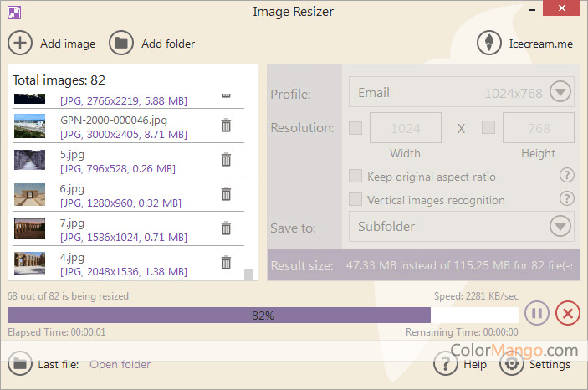Delete 4.jpg with its trash icon
Screen dimensions: 588x390
226,262
